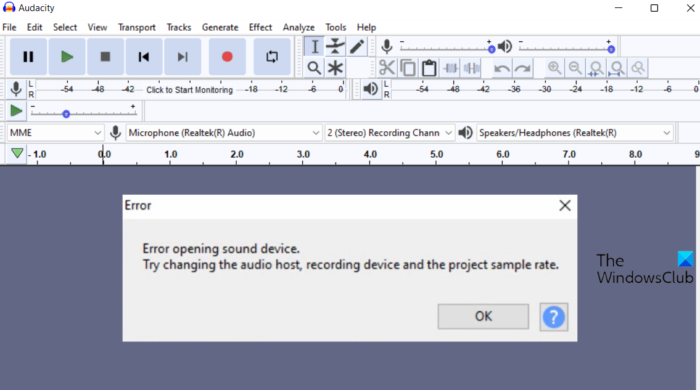Start playback with the green Play button

point(67,57)
